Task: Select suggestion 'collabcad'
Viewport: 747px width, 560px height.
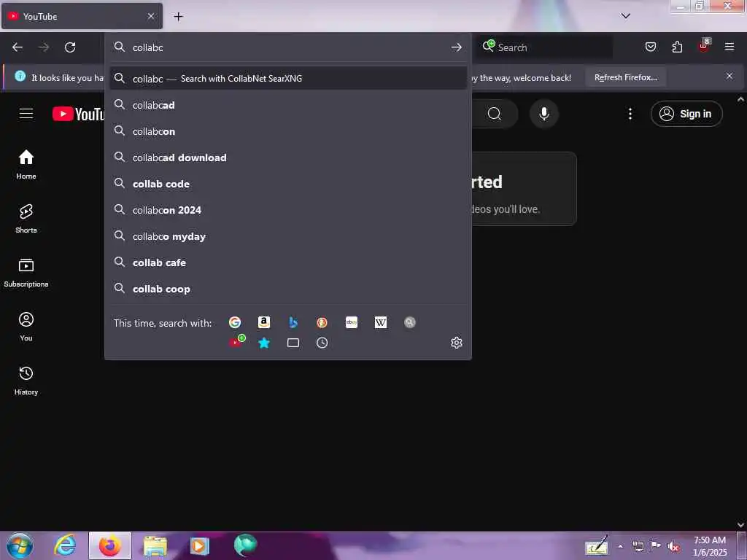Action: click(287, 105)
